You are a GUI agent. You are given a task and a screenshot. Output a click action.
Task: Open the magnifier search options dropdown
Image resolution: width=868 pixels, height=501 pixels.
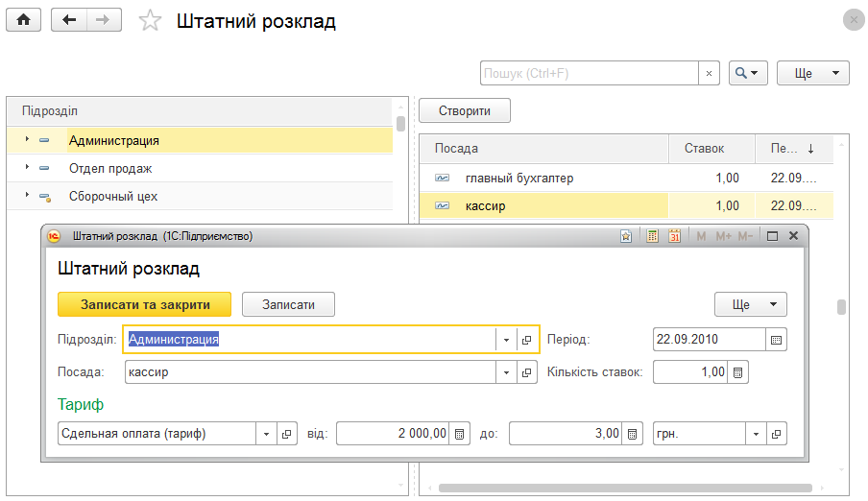(x=748, y=73)
